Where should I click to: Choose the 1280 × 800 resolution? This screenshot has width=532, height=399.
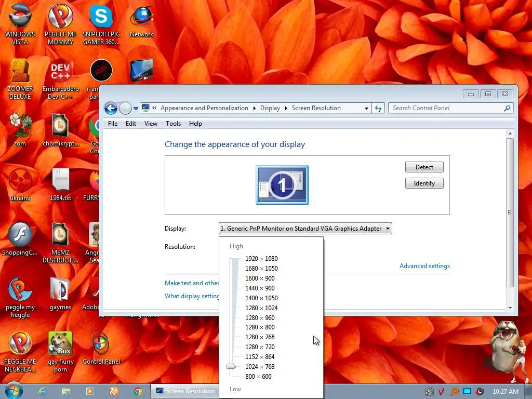click(x=260, y=327)
